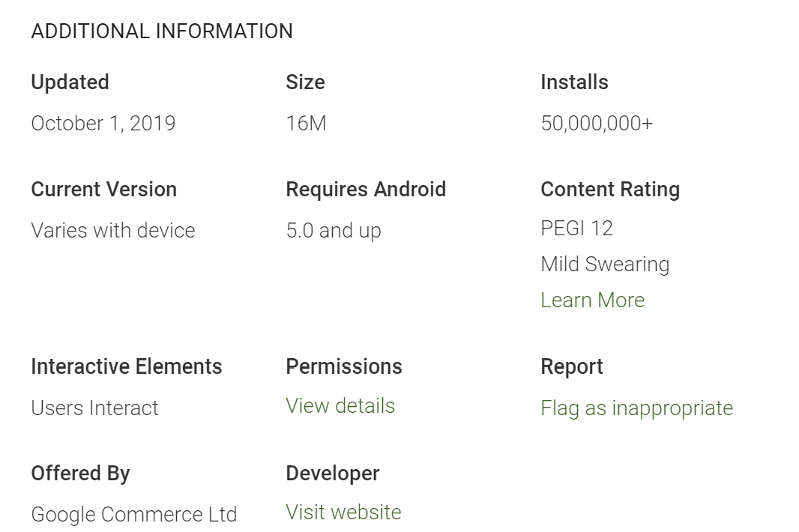Screen dimensions: 799x532
Task: Click the Requires Android label
Action: (366, 190)
